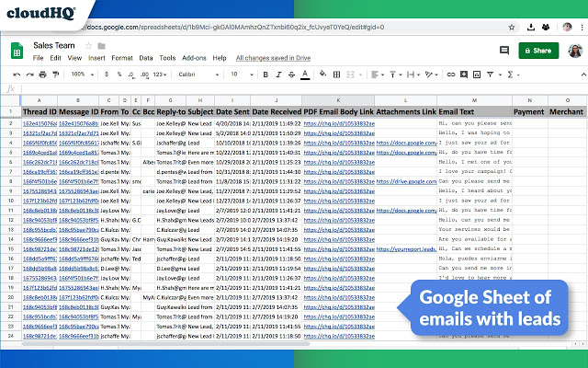Image resolution: width=588 pixels, height=368 pixels.
Task: Open the Format menu
Action: (122, 57)
